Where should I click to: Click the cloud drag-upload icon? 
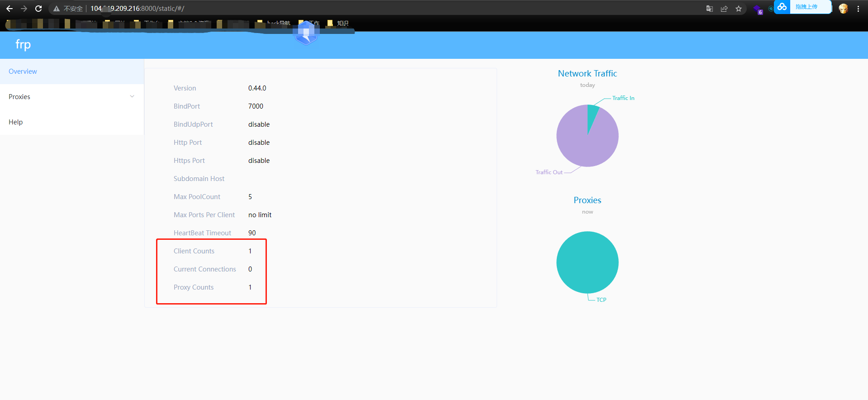pyautogui.click(x=782, y=7)
